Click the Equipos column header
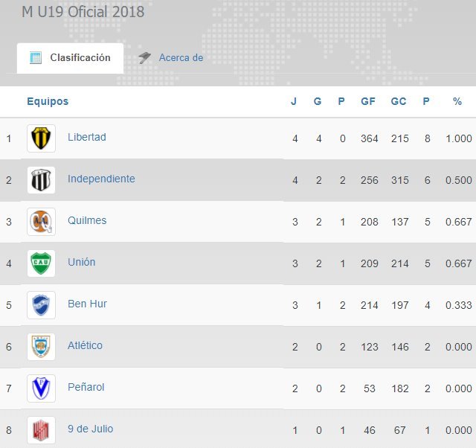The image size is (476, 448). pos(48,102)
